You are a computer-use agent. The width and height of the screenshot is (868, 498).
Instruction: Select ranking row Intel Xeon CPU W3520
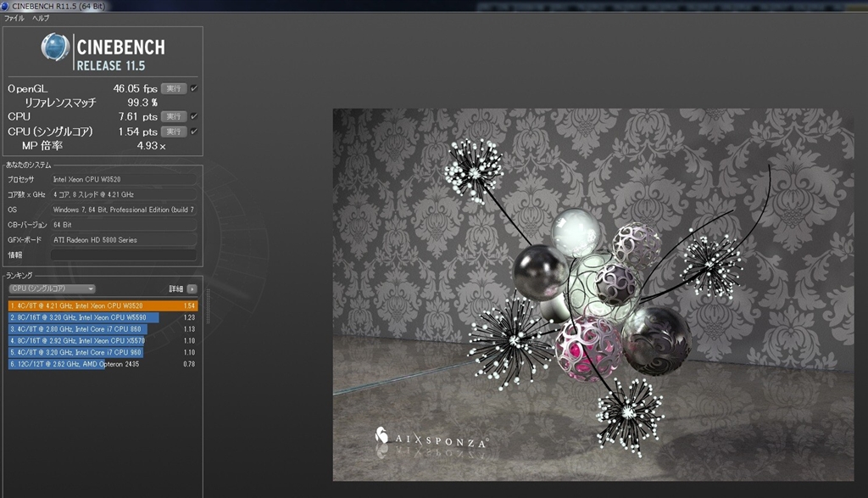click(103, 305)
